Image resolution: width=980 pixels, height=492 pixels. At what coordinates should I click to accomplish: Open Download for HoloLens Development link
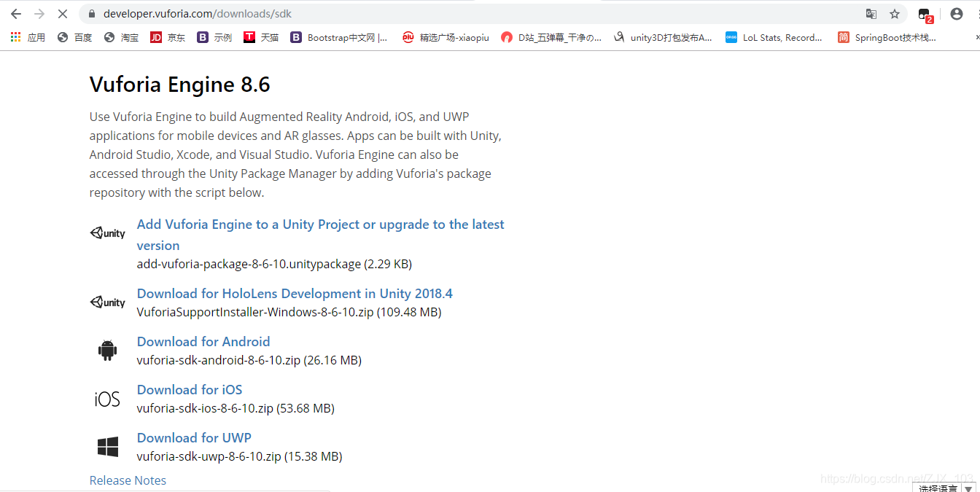[295, 294]
